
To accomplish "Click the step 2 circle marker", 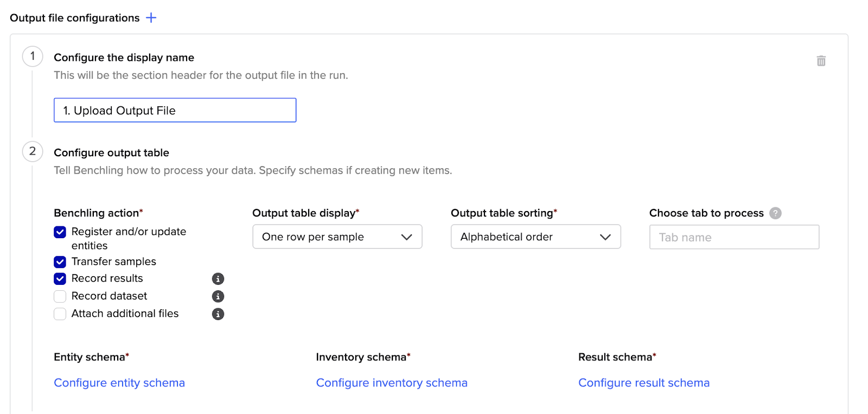I will coord(33,151).
